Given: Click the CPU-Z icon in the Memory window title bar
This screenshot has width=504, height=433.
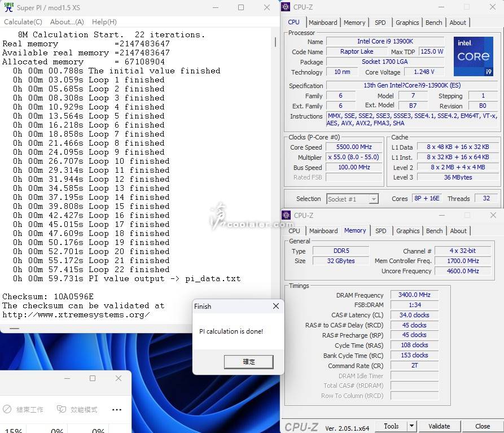Looking at the screenshot, I should 287,215.
